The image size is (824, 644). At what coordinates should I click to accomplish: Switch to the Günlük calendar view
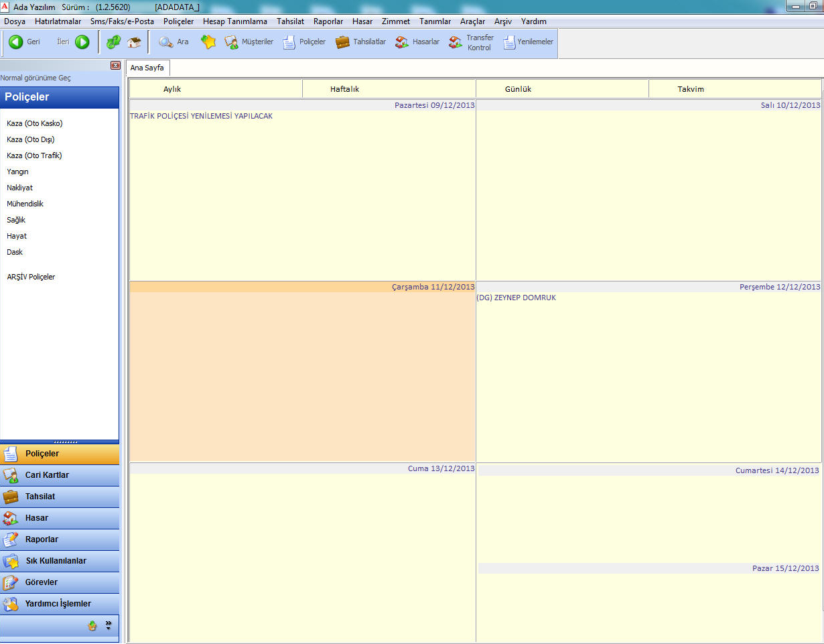point(518,89)
